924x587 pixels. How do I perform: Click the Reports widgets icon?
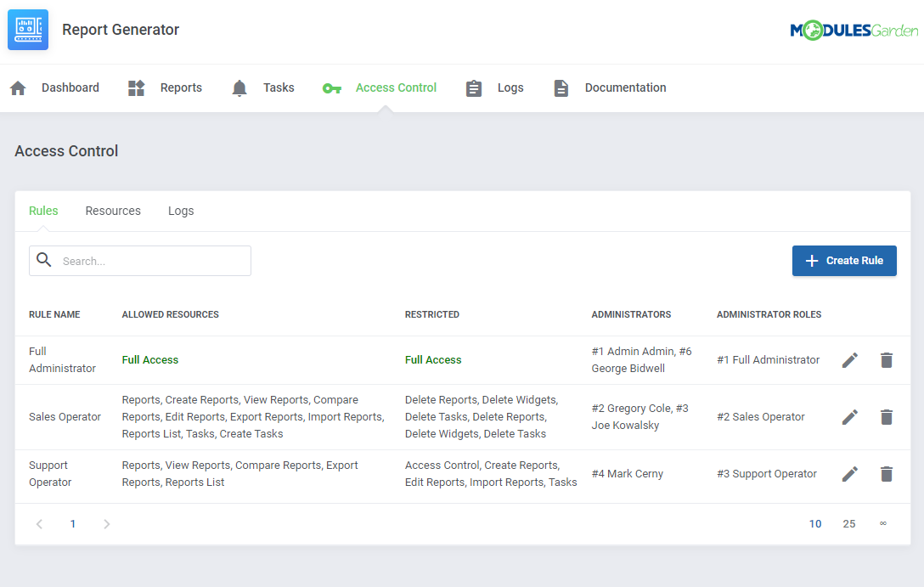(x=136, y=88)
